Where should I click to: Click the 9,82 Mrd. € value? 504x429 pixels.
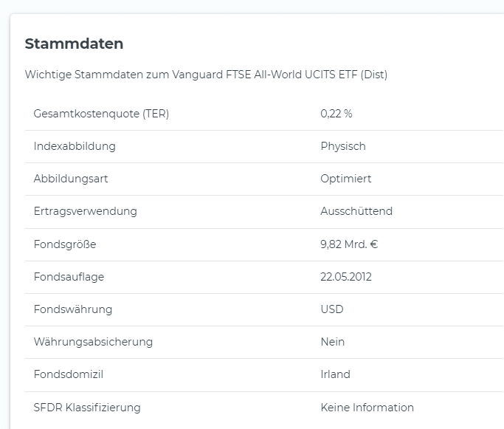coord(349,244)
